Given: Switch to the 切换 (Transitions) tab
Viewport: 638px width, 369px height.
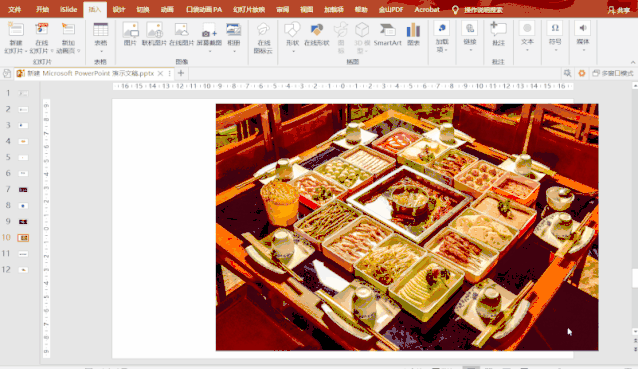Looking at the screenshot, I should (x=143, y=9).
